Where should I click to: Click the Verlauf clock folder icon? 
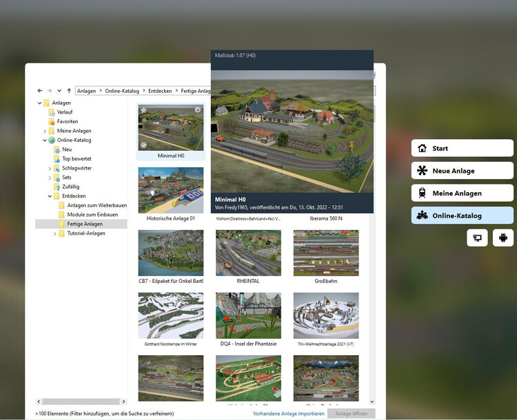(52, 112)
